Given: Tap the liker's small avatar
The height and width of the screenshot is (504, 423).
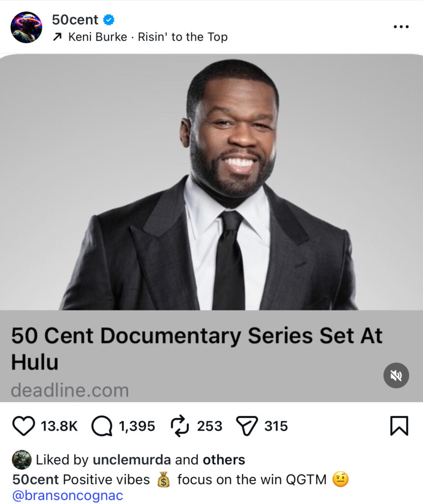Looking at the screenshot, I should (x=22, y=460).
